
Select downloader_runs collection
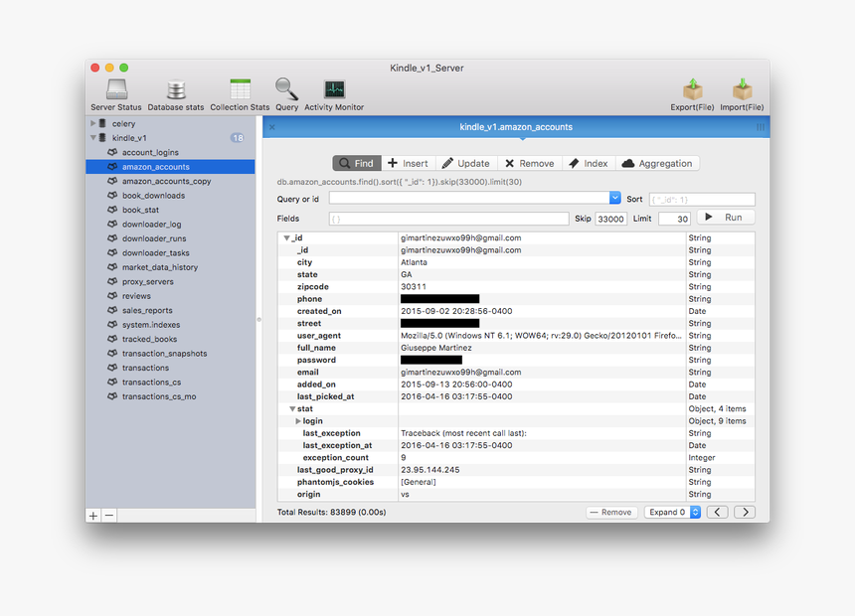coord(170,238)
